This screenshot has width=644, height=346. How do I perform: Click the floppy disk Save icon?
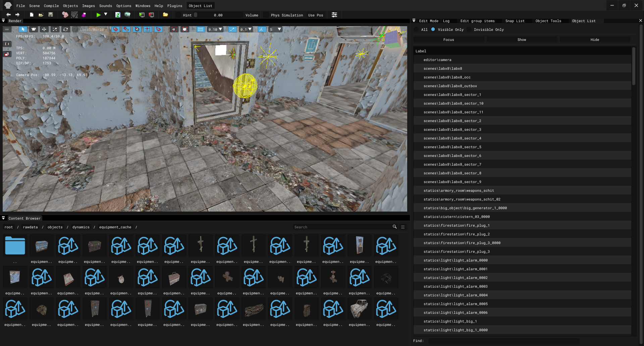click(x=51, y=15)
